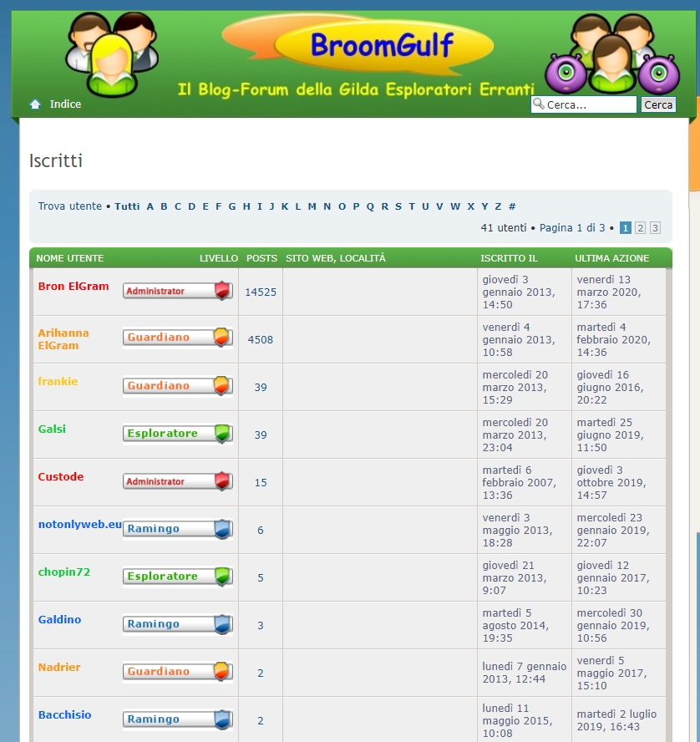Sort by Posts column

tap(261, 258)
